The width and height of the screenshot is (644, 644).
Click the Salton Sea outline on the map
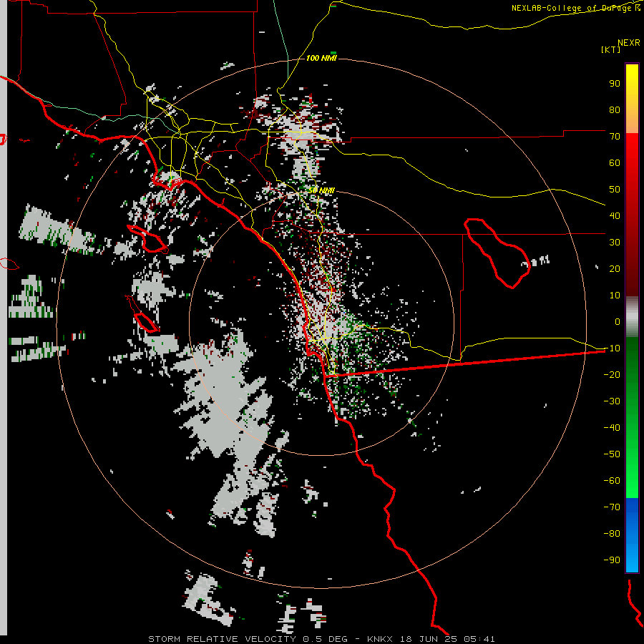point(498,253)
